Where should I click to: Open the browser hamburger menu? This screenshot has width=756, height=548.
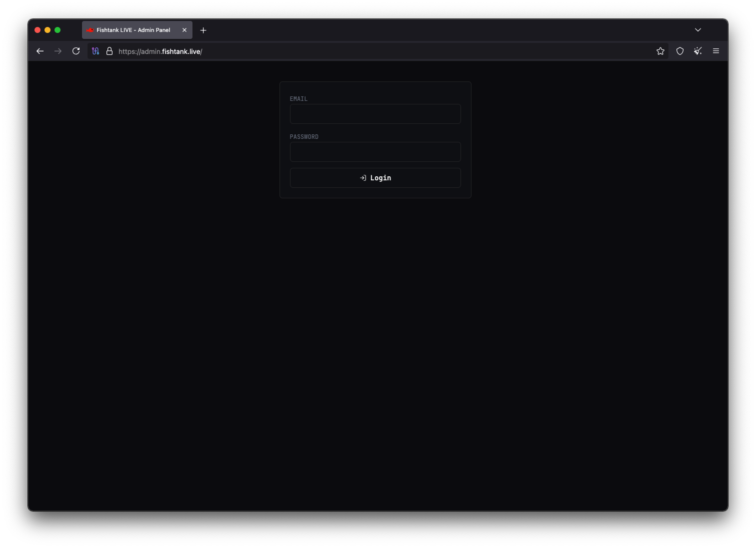716,51
